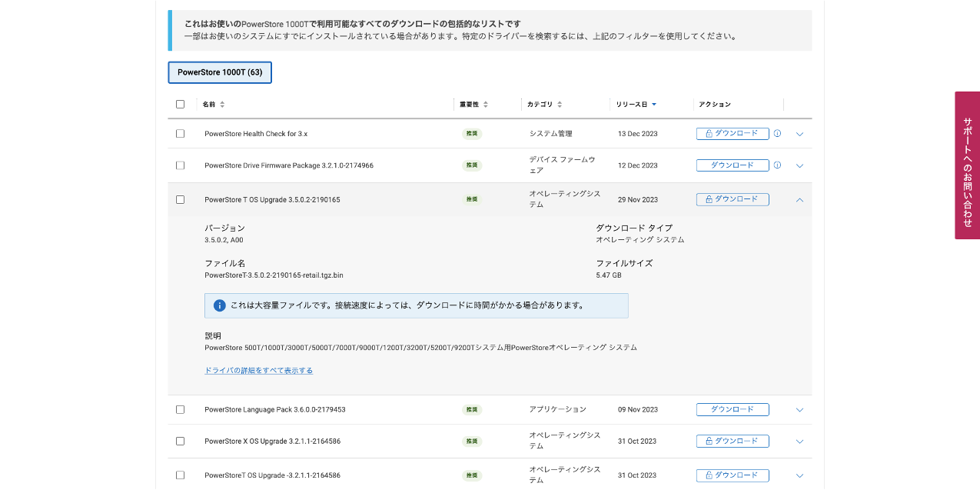Expand the PowerStore X OS Upgrade row details
Viewport: 980px width, 490px height.
[799, 442]
